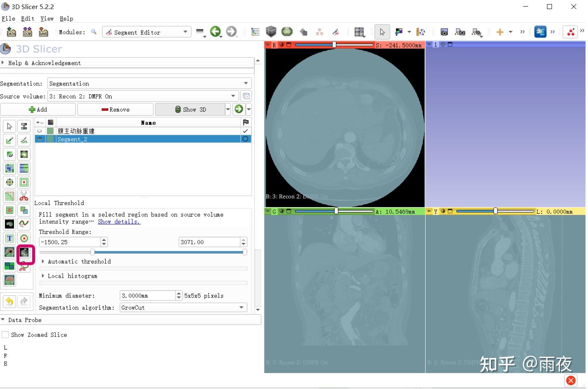Select the Scissors segmentation tool
Screen dimensions: 588x389
(x=24, y=196)
